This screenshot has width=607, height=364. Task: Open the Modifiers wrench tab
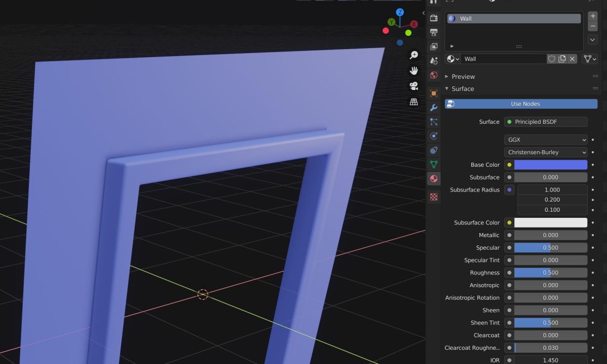tap(433, 108)
